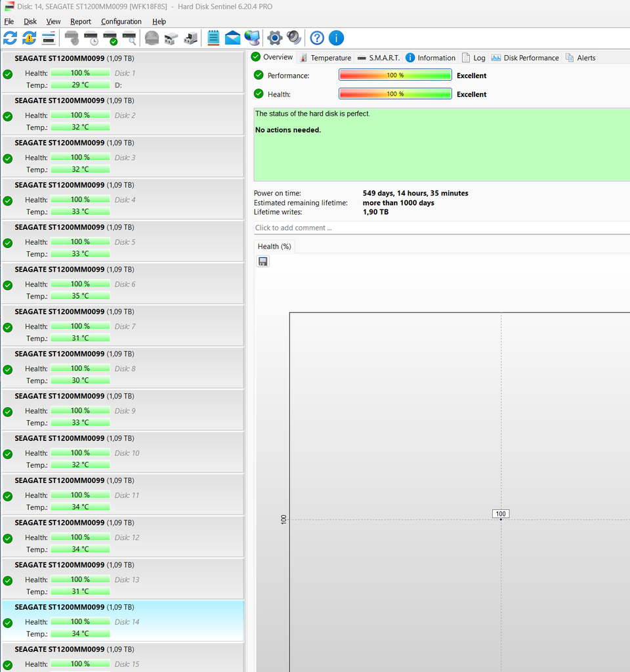The width and height of the screenshot is (630, 672).
Task: Click green check icon next to Performance
Action: [259, 75]
